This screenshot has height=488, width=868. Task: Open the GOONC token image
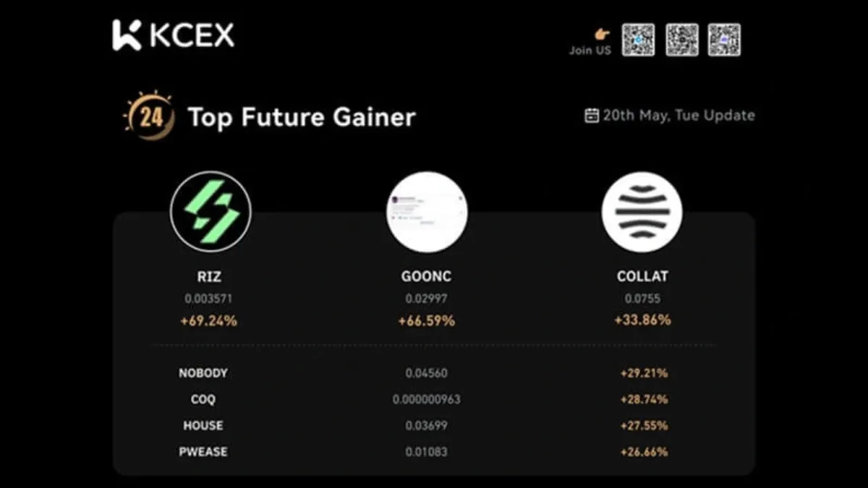click(427, 211)
